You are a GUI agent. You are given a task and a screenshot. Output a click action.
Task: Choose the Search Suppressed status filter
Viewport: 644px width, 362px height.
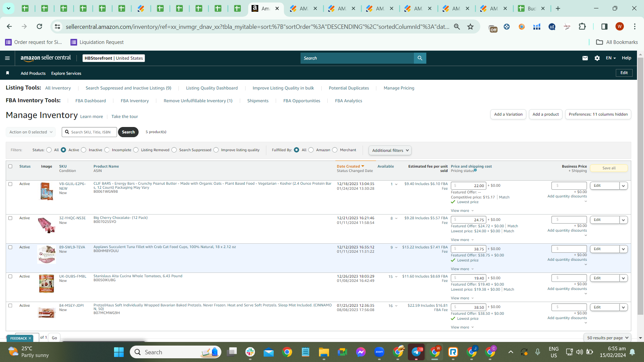(174, 150)
